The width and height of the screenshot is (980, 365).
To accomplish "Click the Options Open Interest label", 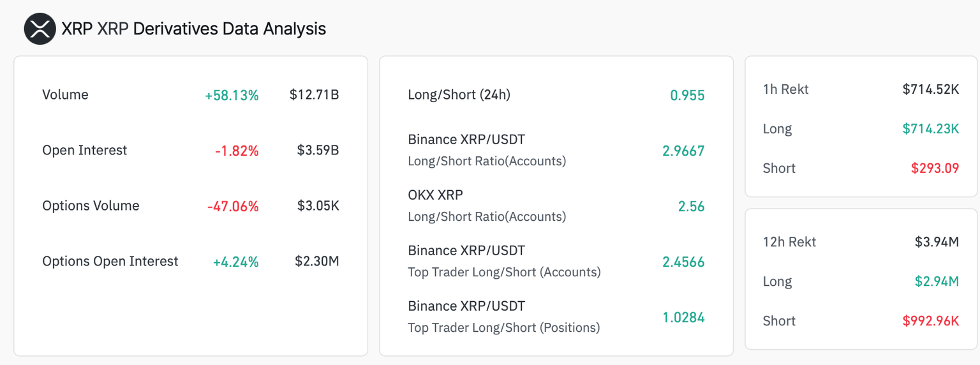I will pos(110,262).
